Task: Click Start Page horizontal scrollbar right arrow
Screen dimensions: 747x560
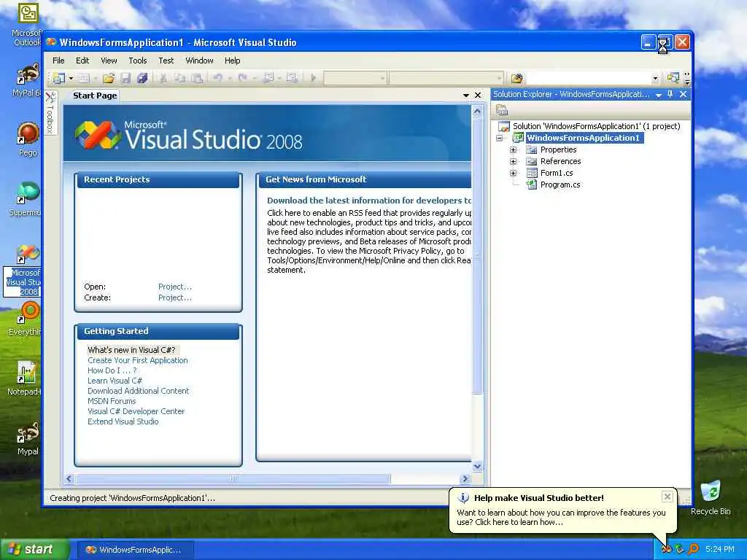Action: (x=465, y=478)
